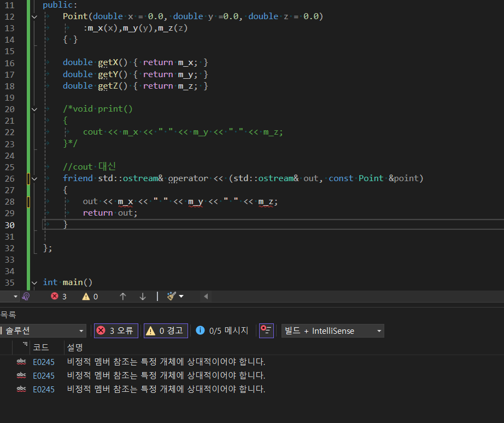
Task: Open the code cleanup profile dropdown arrow
Action: (181, 296)
